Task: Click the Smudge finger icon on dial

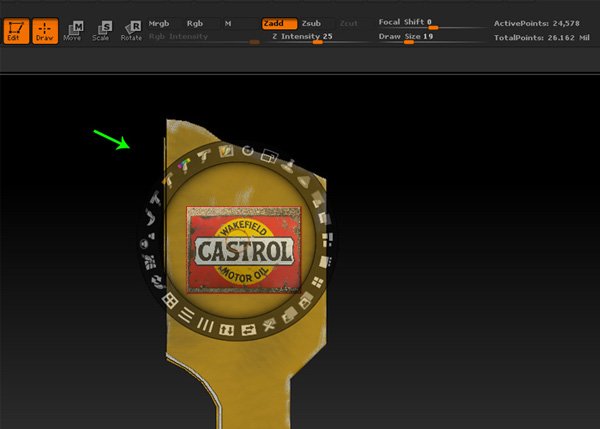Action: (150, 218)
